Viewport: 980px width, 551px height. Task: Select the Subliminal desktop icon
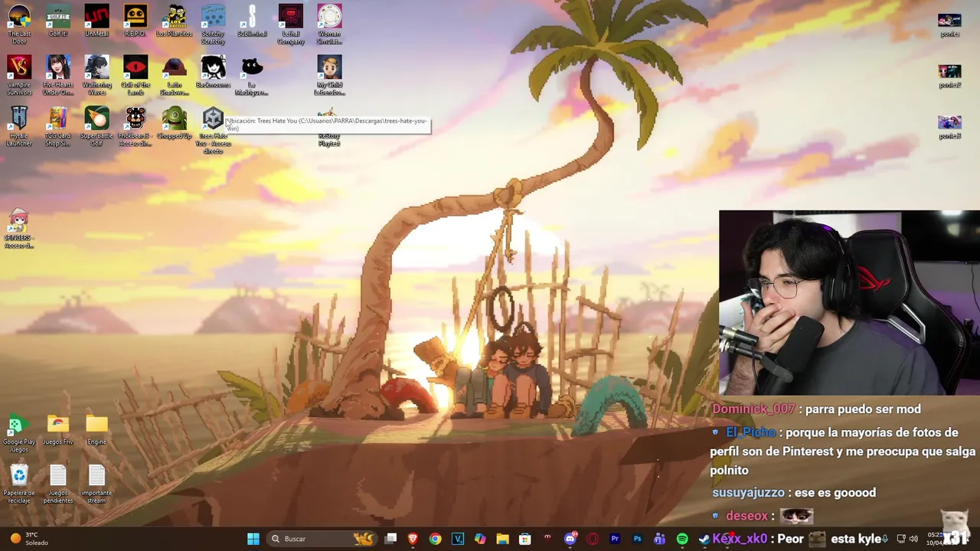click(252, 21)
